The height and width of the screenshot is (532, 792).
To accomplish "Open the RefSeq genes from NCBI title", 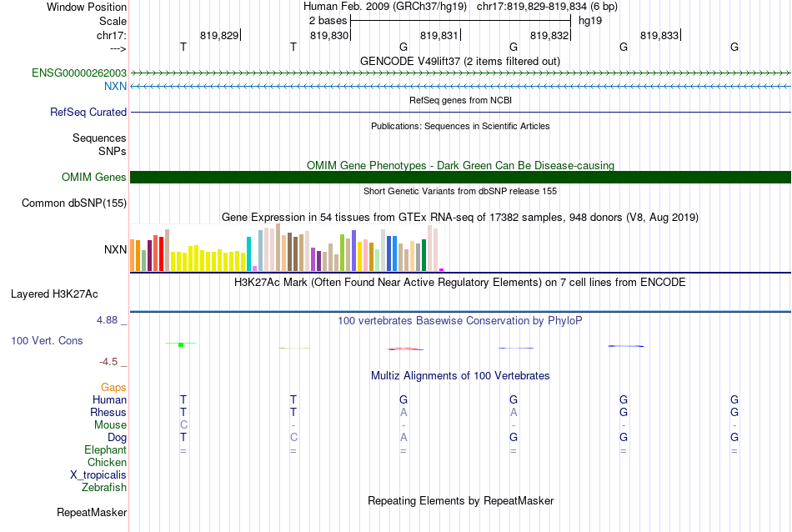I will point(460,100).
